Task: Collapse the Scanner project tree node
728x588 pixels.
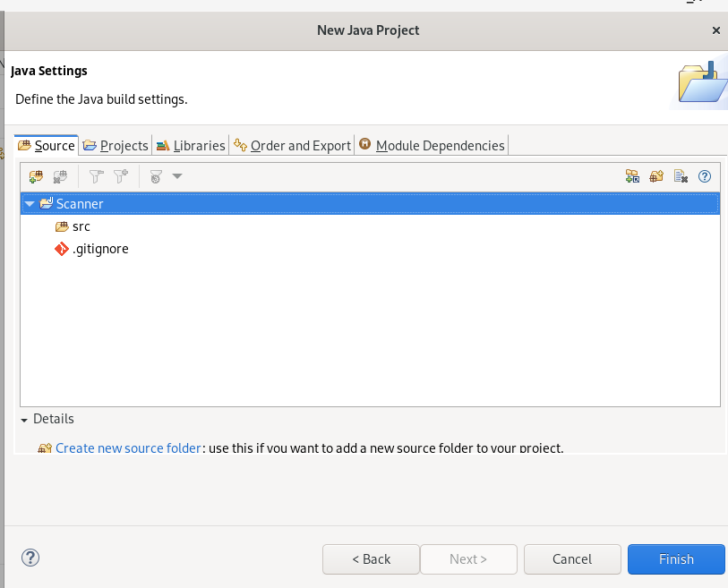Action: click(x=30, y=204)
